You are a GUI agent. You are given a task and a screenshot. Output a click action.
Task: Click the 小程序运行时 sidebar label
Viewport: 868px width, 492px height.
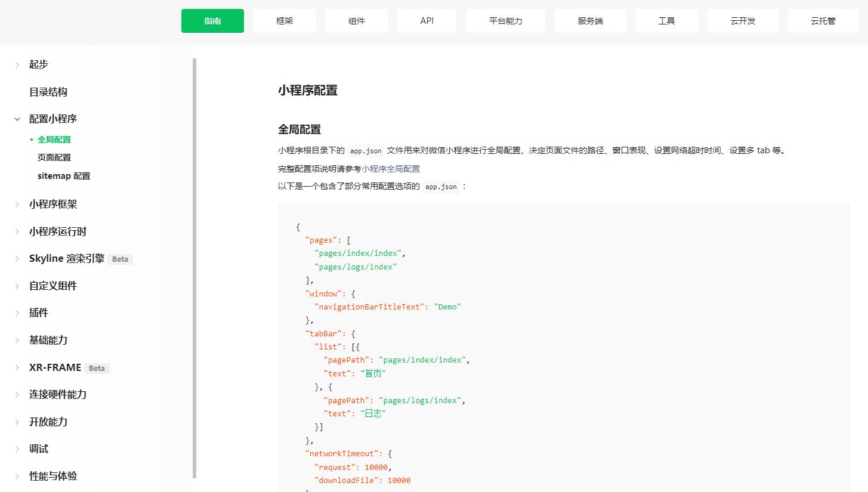[58, 231]
